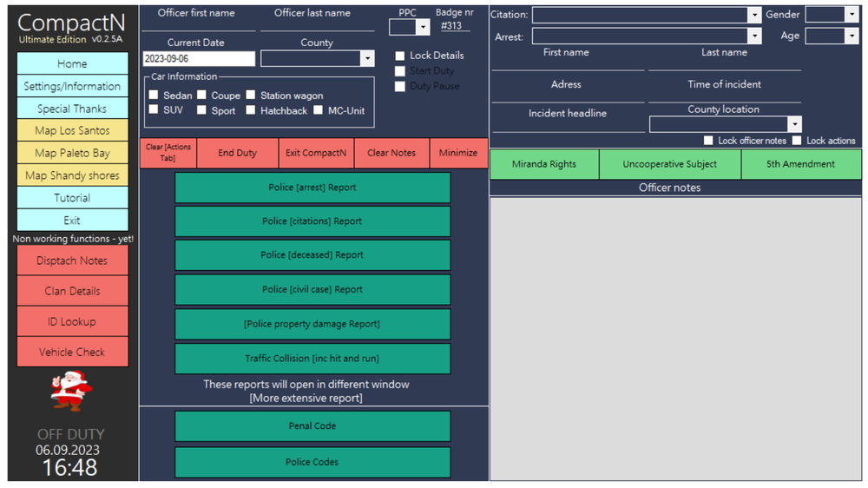
Task: Enable Lock officer notes
Action: [x=708, y=141]
